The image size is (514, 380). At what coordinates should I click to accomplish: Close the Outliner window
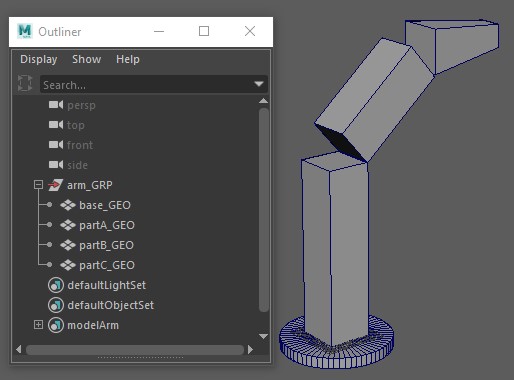[250, 31]
